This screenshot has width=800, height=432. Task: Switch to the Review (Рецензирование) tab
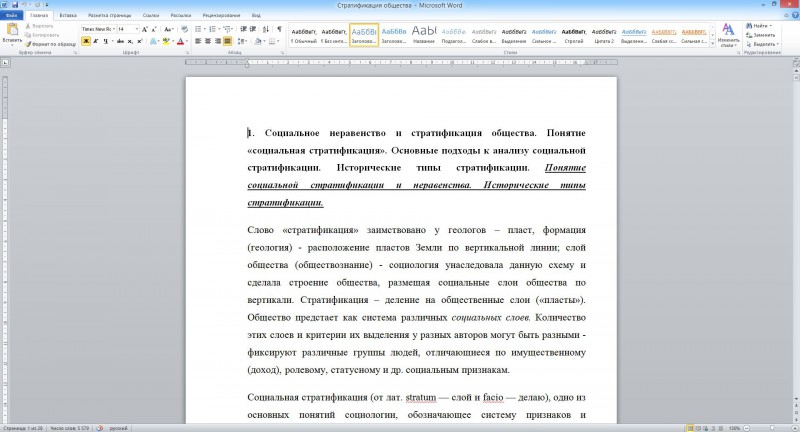221,15
